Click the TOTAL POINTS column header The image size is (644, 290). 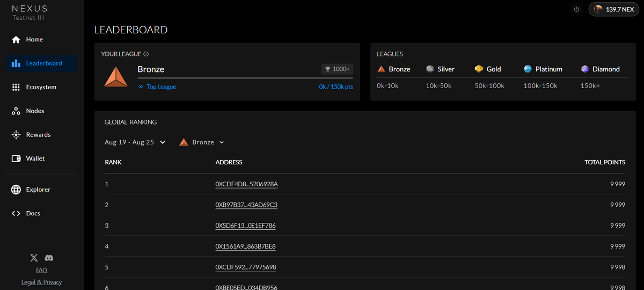point(605,162)
